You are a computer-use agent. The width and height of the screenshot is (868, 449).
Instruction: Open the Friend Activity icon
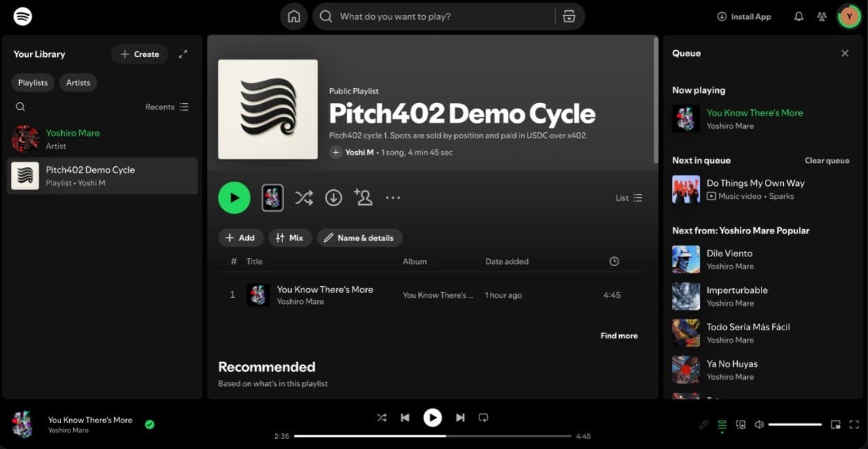tap(822, 16)
